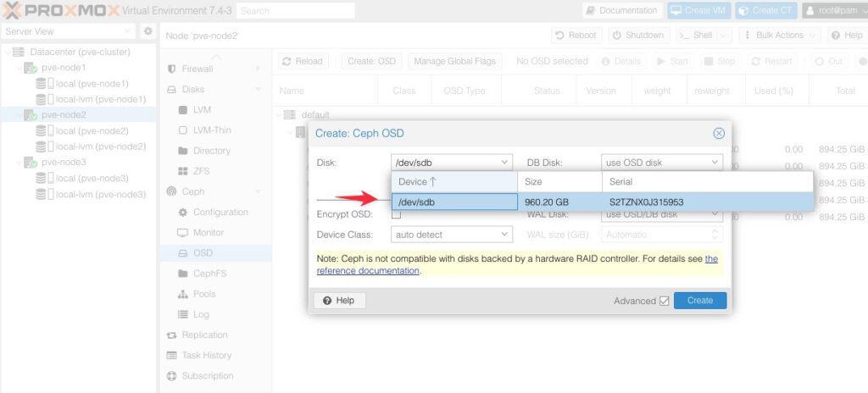Collapse the Ceph submenu chevron
The image size is (868, 393).
point(258,191)
